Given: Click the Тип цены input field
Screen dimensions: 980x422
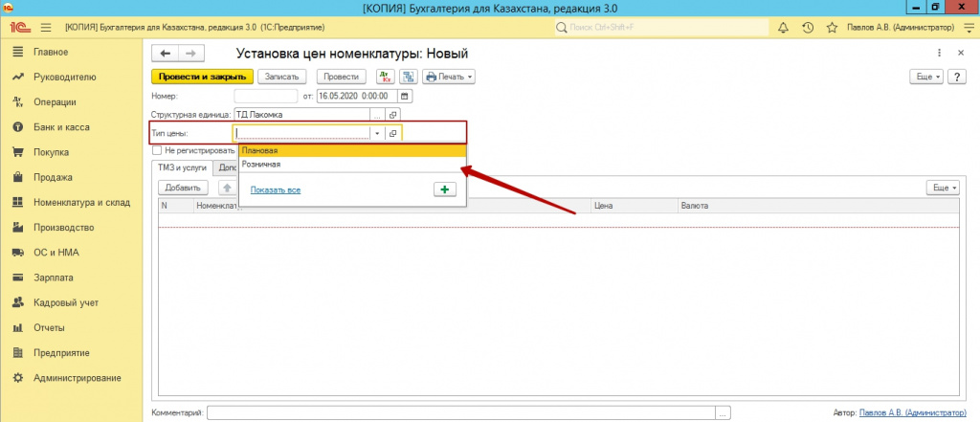Looking at the screenshot, I should [301, 133].
